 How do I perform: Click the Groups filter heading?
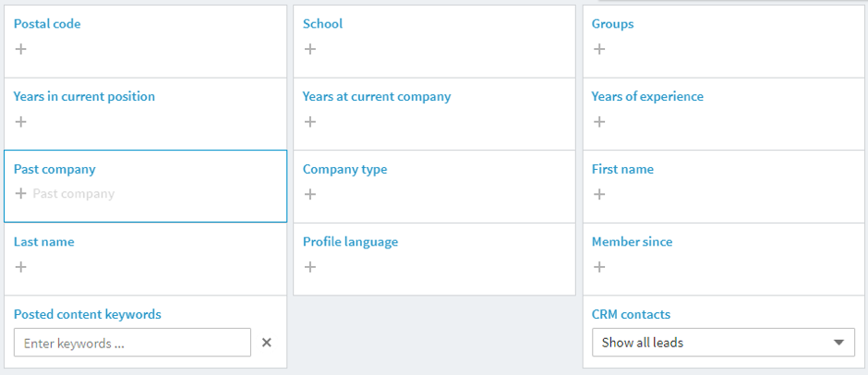[x=612, y=24]
